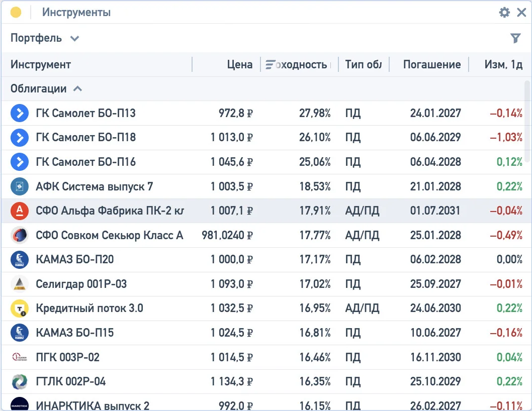Click the daily change 0,04%
Viewport: 532px width, 411px height.
pyautogui.click(x=509, y=357)
